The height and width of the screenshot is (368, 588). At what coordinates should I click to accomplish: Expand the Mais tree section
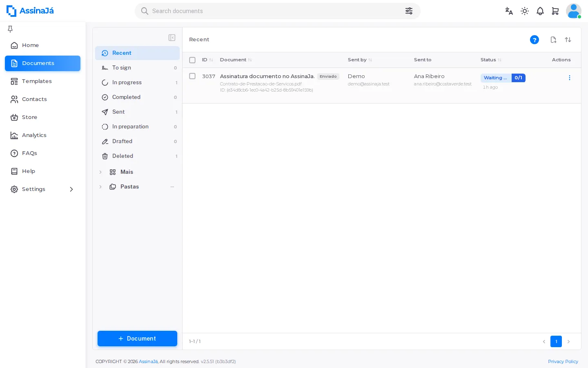click(100, 172)
